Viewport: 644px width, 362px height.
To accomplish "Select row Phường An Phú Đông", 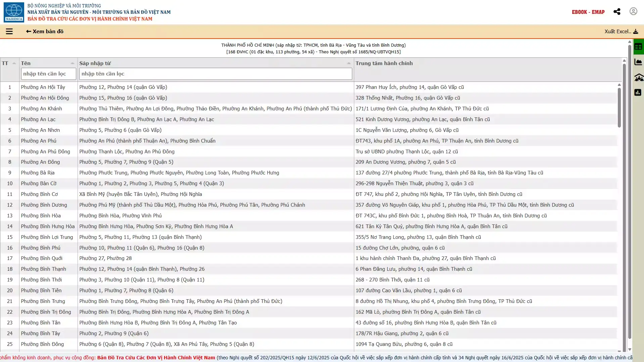I will point(309,152).
